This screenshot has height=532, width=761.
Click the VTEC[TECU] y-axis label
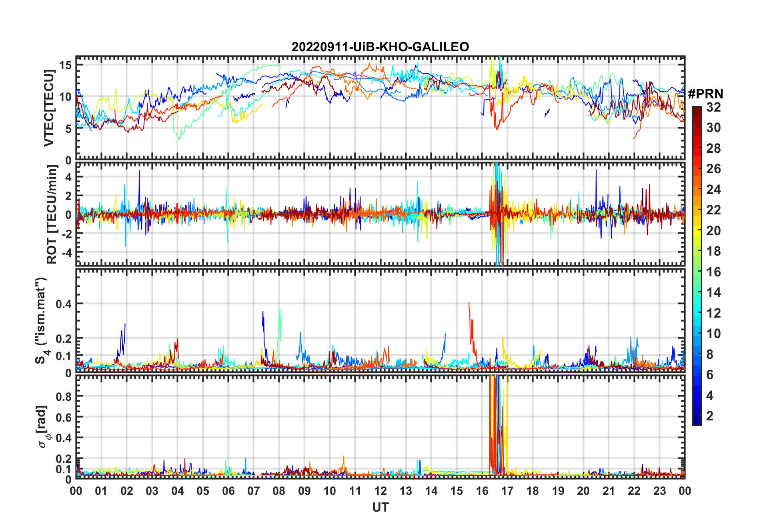coord(49,108)
